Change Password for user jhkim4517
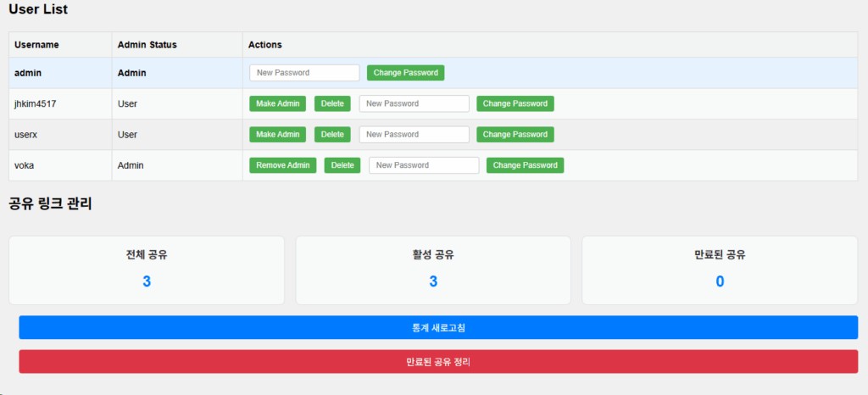 (515, 103)
